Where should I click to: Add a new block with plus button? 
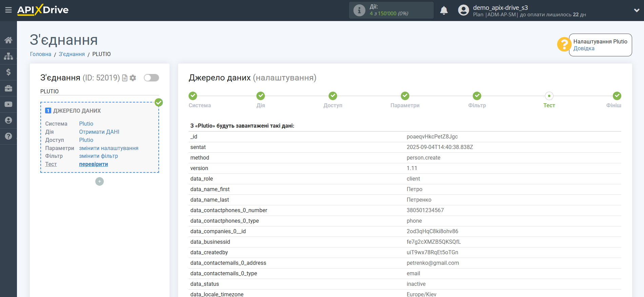[x=99, y=182]
